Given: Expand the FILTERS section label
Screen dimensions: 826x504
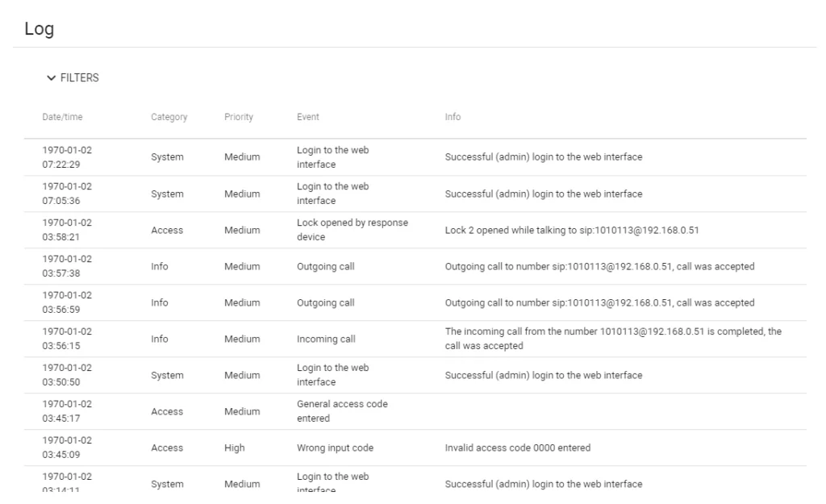Looking at the screenshot, I should pos(79,78).
